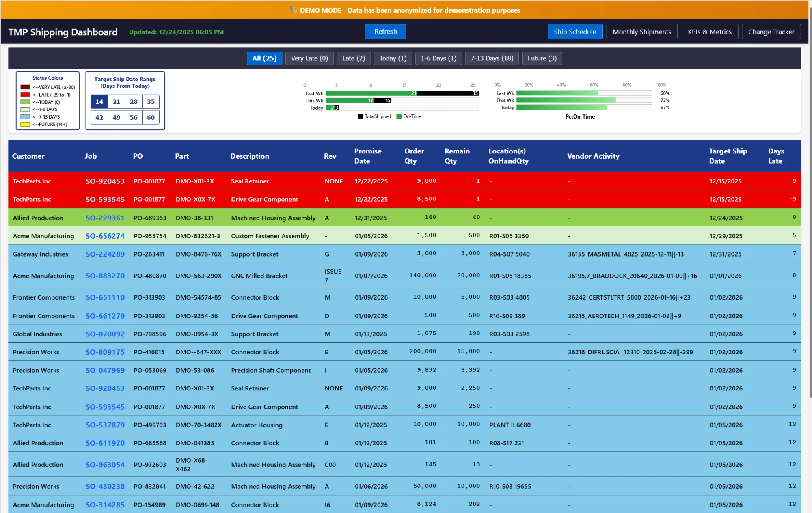Click the Refresh button

coord(385,31)
